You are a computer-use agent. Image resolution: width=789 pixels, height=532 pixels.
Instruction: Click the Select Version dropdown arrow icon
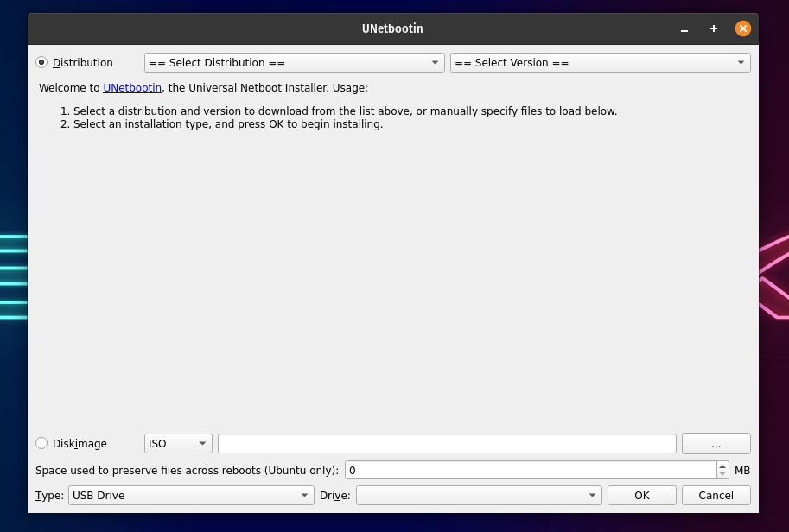pos(741,62)
